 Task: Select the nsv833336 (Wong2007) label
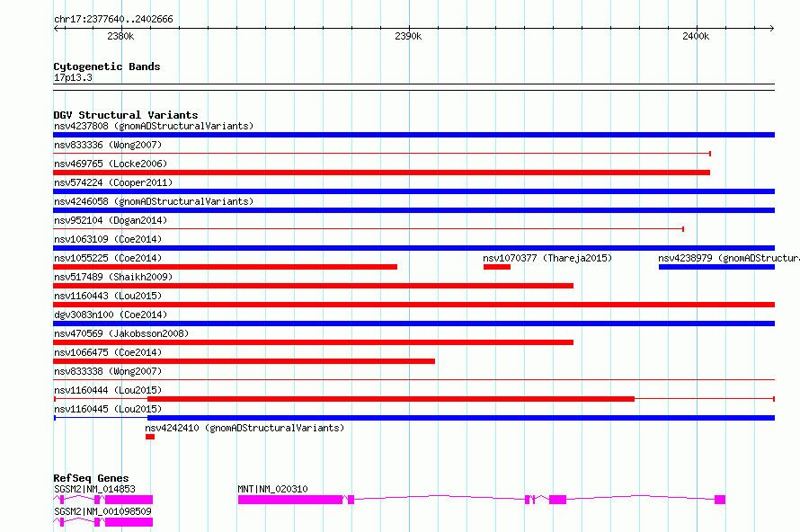[108, 145]
